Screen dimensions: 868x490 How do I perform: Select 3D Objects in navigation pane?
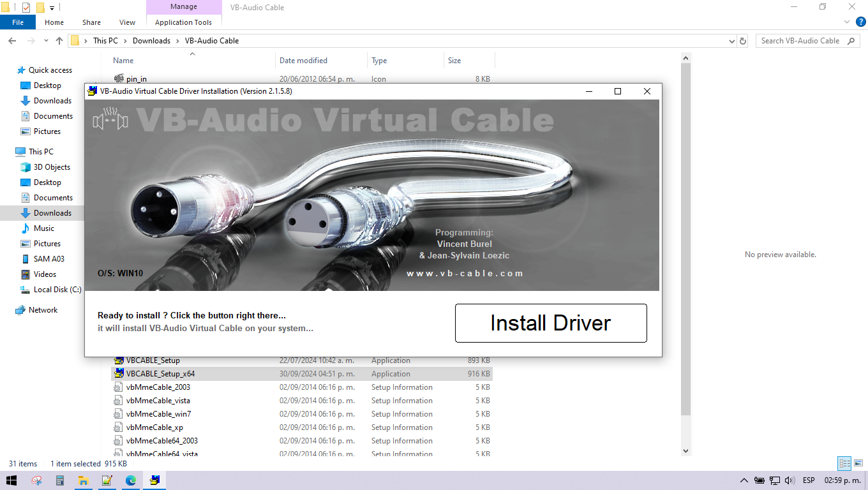[52, 167]
